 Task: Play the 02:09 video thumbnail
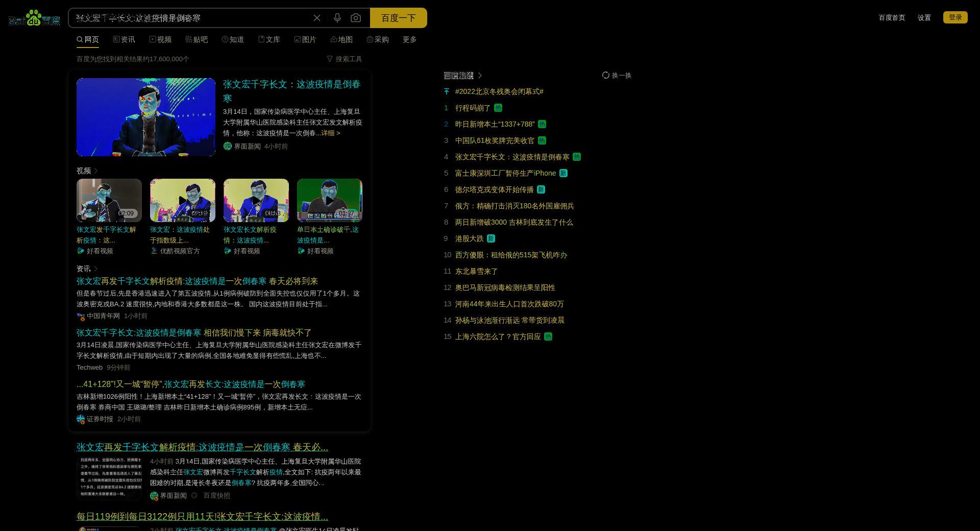[109, 200]
